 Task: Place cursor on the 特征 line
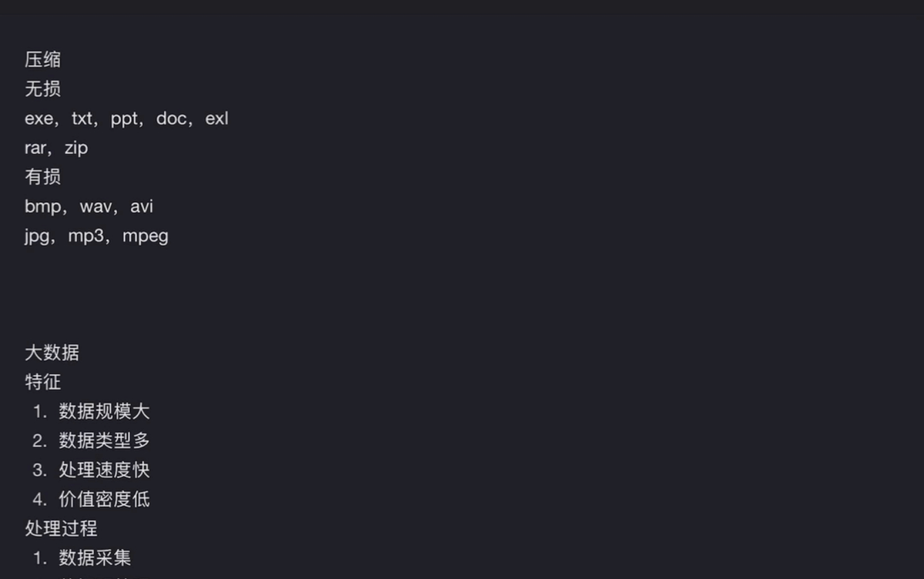43,382
